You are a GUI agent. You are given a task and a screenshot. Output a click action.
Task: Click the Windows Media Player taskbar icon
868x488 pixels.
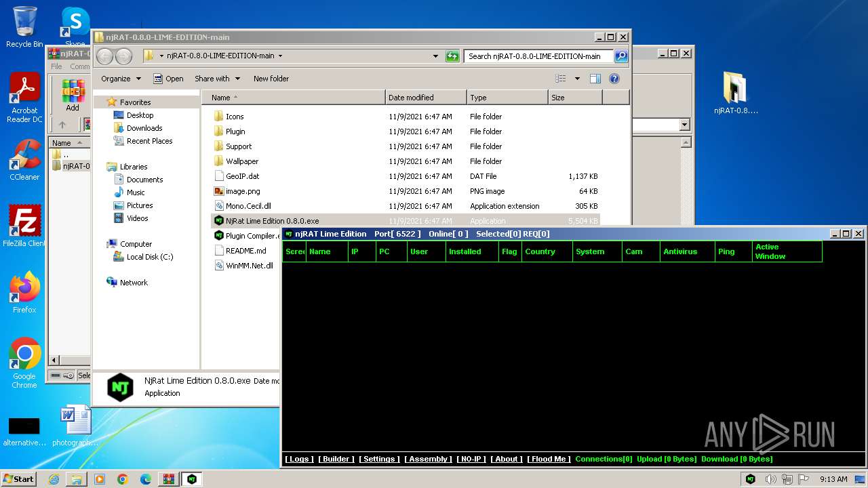click(x=100, y=479)
